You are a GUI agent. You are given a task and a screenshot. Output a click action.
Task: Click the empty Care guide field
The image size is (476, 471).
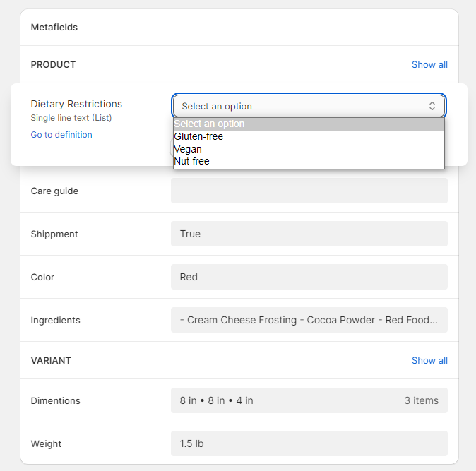point(309,191)
